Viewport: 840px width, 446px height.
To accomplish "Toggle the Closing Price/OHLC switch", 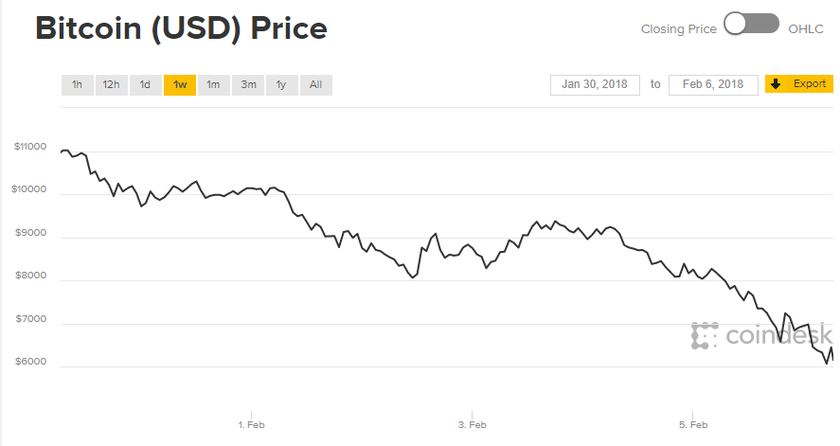I will point(751,27).
